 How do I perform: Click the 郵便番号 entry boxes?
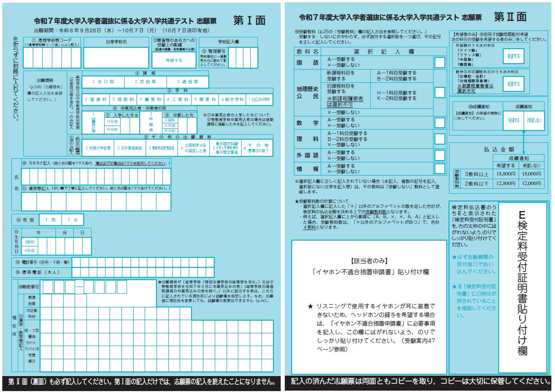[85, 287]
